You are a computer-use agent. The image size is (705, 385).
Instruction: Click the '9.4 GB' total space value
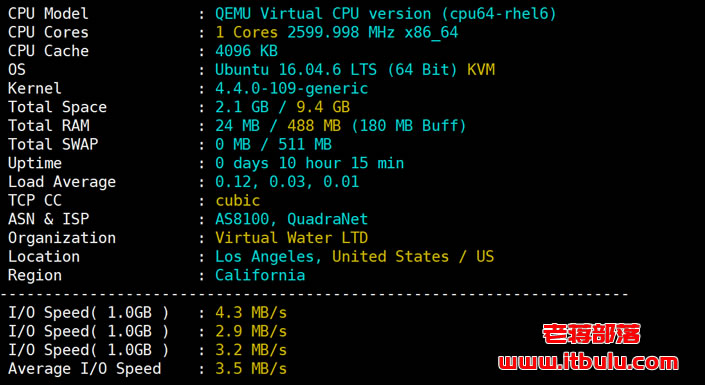[x=323, y=107]
